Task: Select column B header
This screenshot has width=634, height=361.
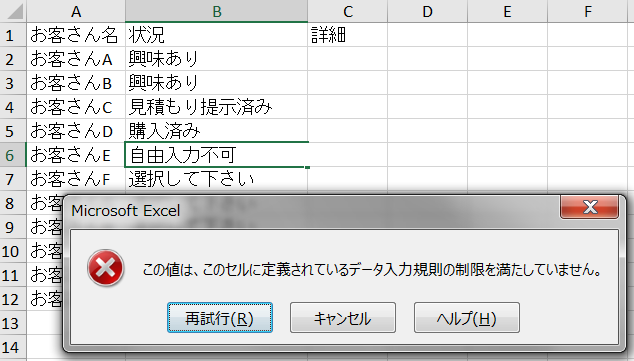Action: pos(216,11)
